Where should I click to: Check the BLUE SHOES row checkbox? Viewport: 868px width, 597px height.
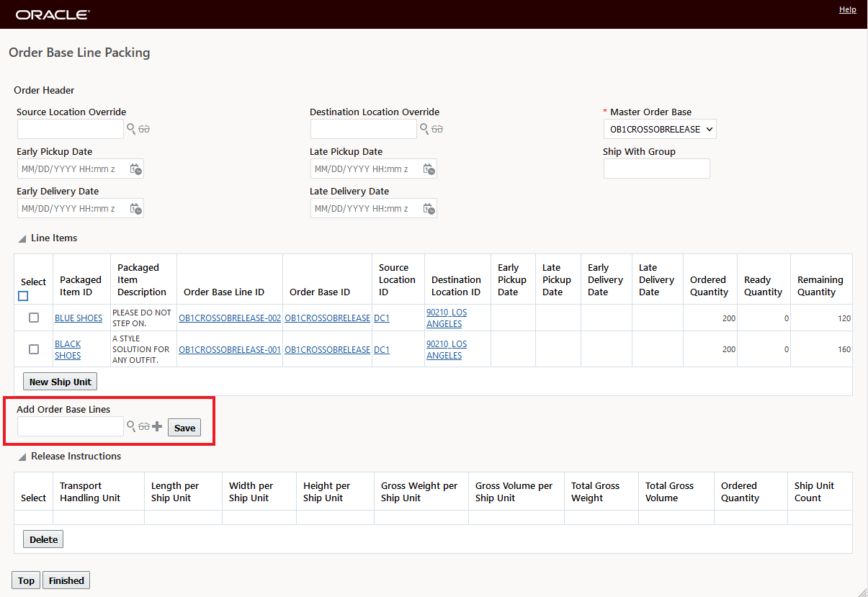point(34,318)
